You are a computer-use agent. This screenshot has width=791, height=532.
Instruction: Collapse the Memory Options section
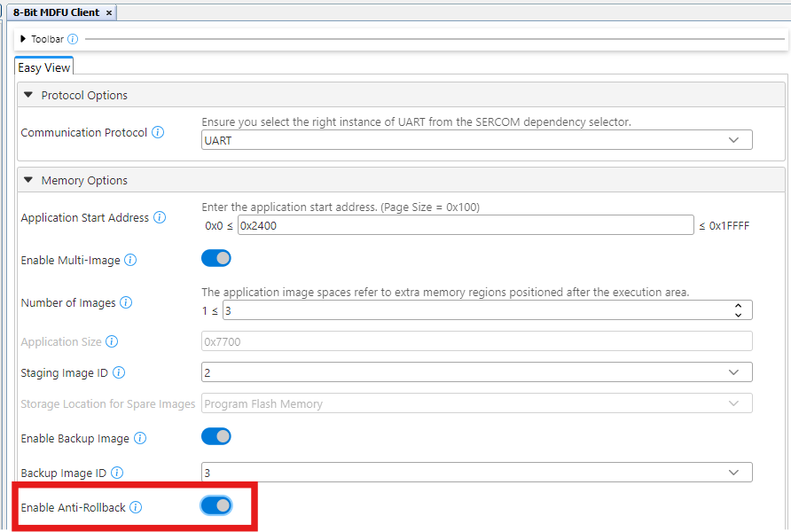(29, 181)
